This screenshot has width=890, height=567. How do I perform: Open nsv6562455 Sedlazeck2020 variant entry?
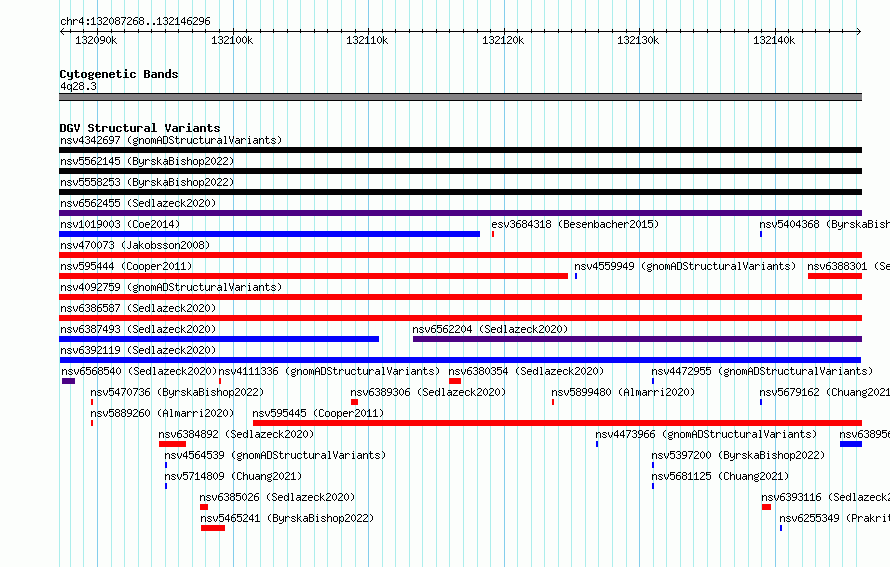(x=138, y=203)
